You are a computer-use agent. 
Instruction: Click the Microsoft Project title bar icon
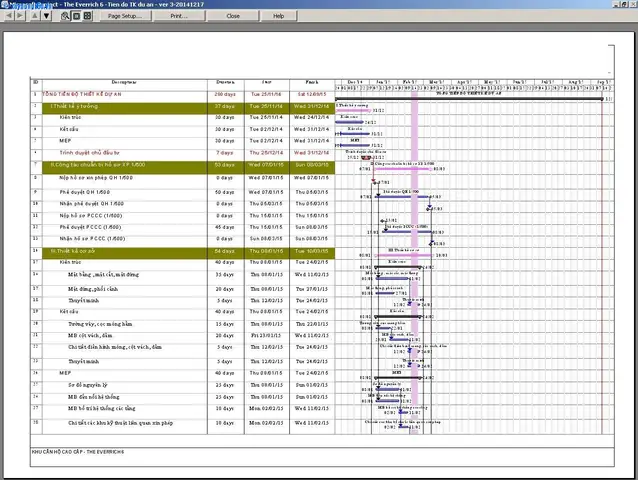coord(4,4)
